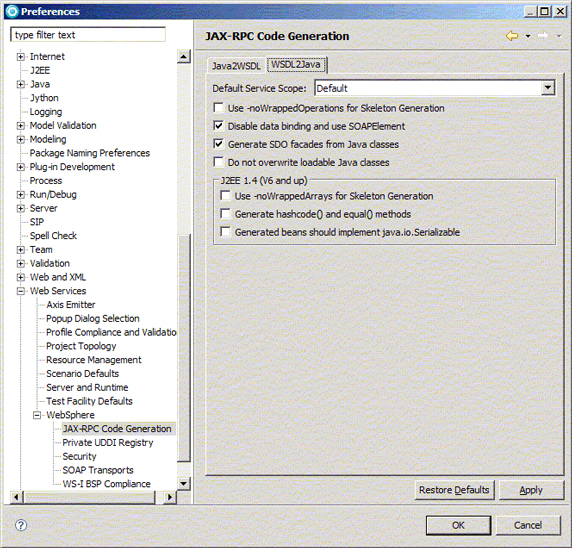572x548 pixels.
Task: Check Do not overwrite loadable Java classes
Action: coord(218,162)
